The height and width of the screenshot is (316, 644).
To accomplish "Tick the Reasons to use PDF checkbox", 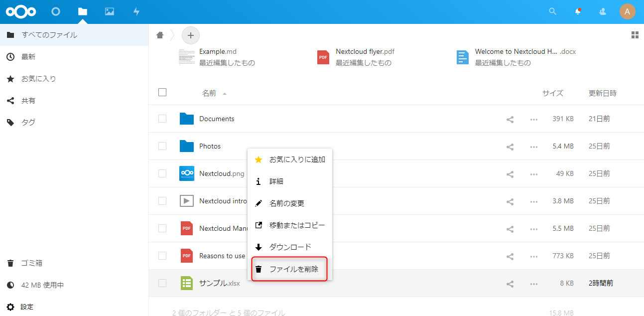I will tap(162, 256).
